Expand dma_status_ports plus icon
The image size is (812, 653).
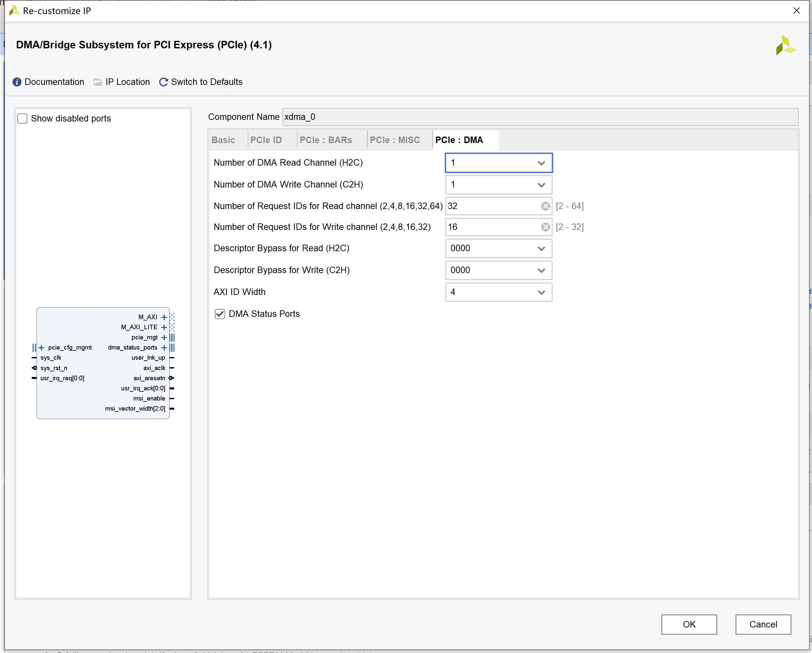[164, 348]
